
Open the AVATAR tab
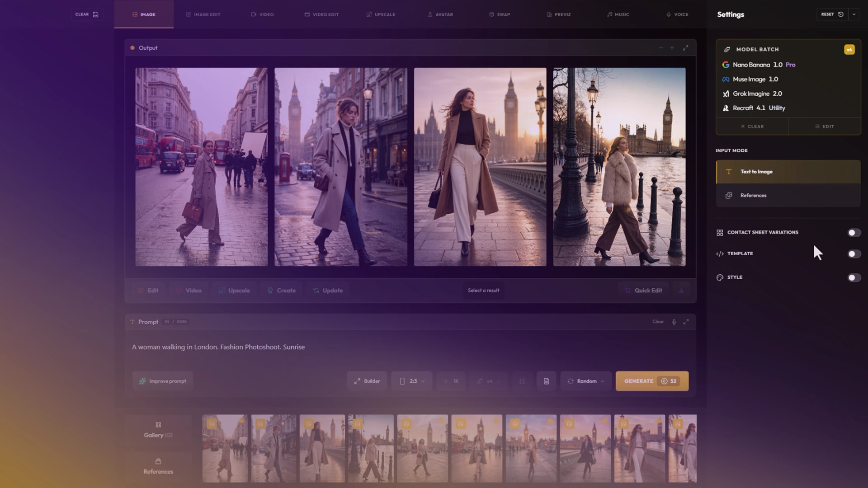tap(440, 14)
